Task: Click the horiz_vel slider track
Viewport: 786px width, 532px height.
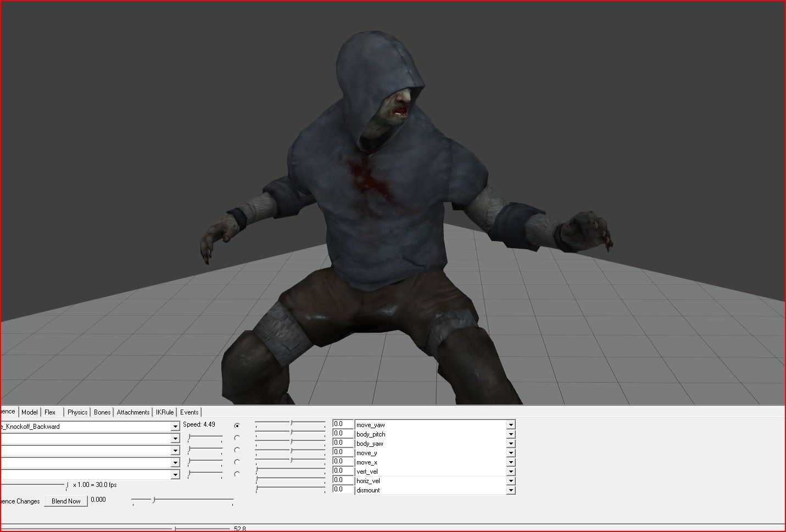Action: [x=291, y=480]
